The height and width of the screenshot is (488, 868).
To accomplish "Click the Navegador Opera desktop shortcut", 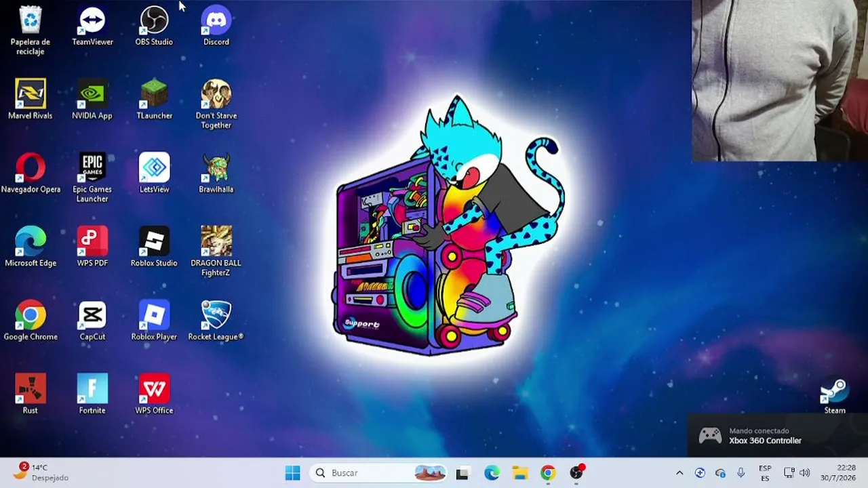I will pyautogui.click(x=31, y=174).
